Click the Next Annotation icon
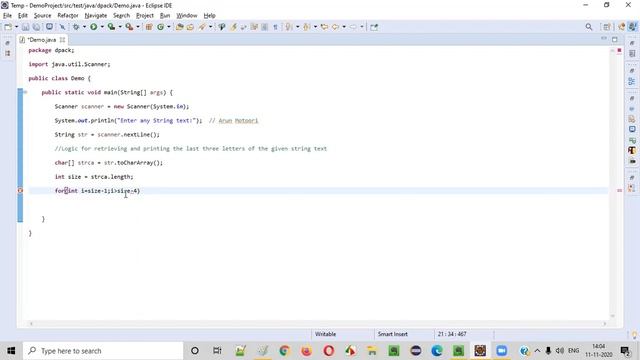The height and width of the screenshot is (360, 640). tap(289, 27)
